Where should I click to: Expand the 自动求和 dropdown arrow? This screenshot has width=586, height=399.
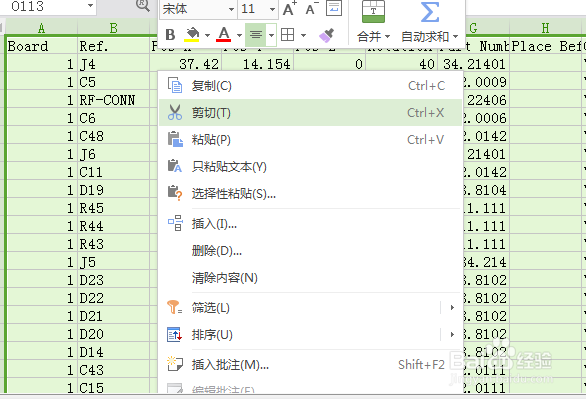(x=455, y=37)
